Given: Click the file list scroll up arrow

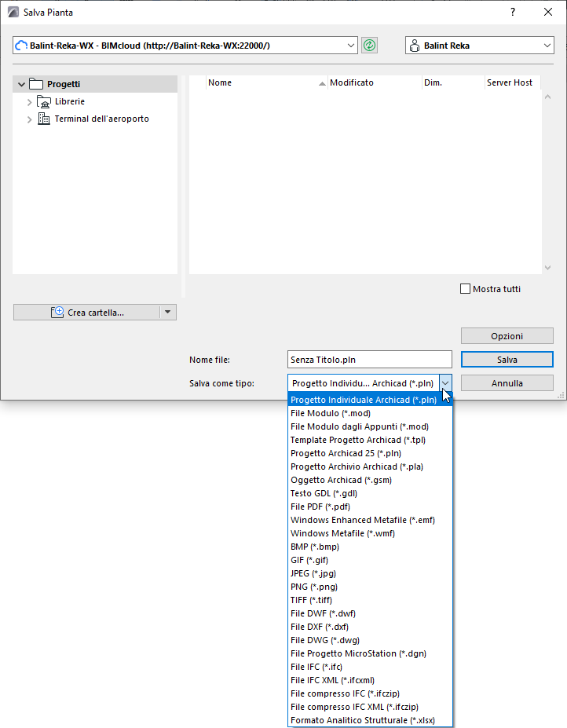Looking at the screenshot, I should [547, 97].
